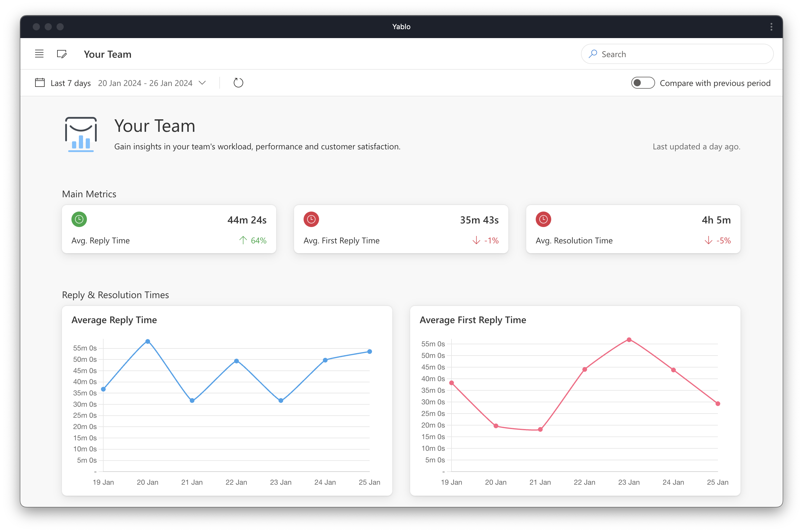Screen dimensions: 803x532
Task: Click the green Avg. Reply Time clock icon
Action: pos(79,220)
